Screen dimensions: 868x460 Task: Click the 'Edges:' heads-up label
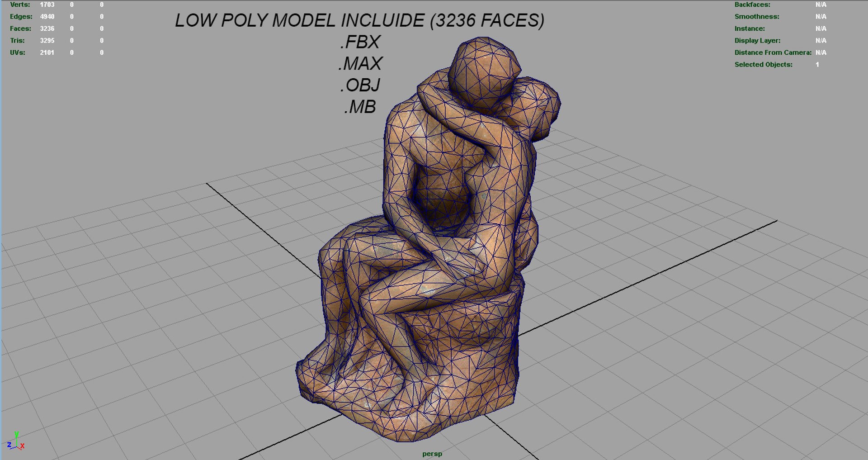click(x=21, y=17)
